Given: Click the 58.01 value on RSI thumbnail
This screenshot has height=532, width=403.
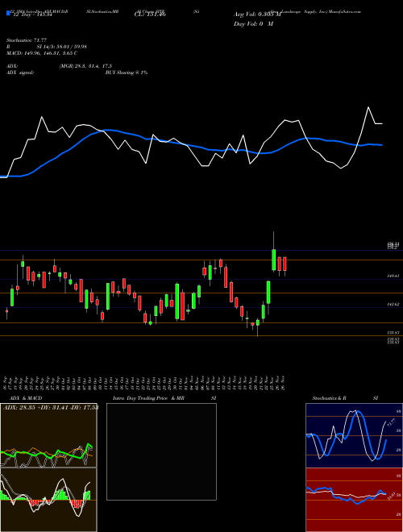Looking at the screenshot, I should 390,496.
